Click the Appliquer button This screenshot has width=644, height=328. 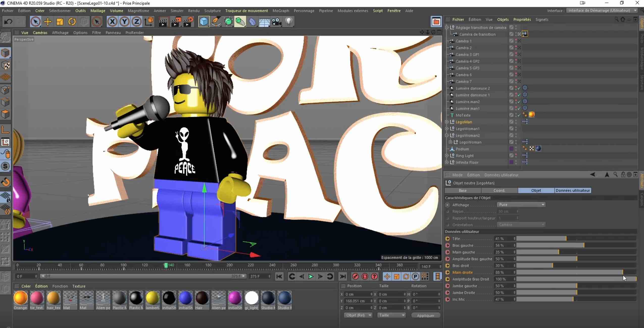(426, 315)
